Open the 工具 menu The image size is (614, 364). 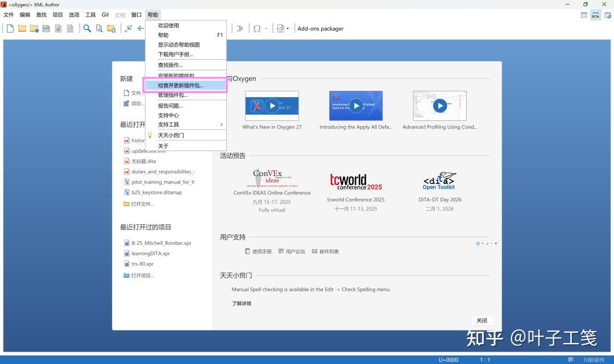pos(90,15)
